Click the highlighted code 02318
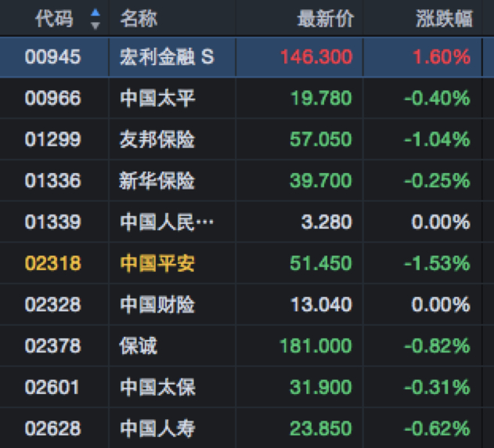 click(53, 264)
